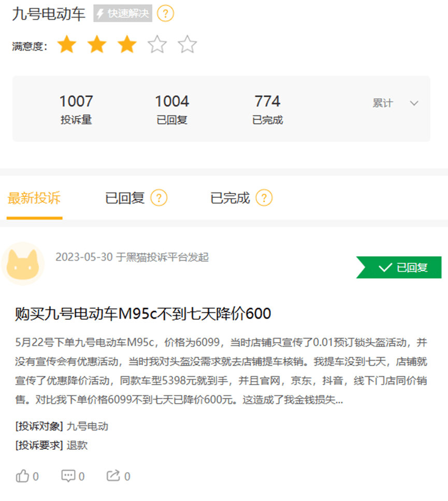448x501 pixels.
Task: Click the cat avatar of the complainant
Action: click(23, 263)
